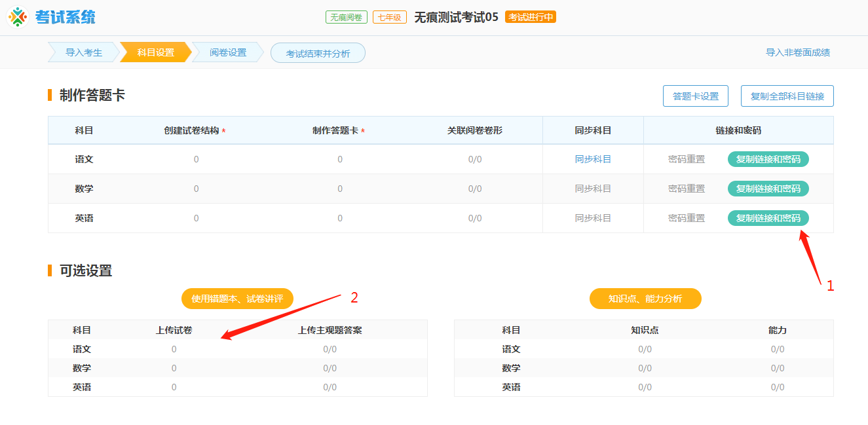Click the 制作答题卡 section heading
This screenshot has width=868, height=425.
click(92, 96)
